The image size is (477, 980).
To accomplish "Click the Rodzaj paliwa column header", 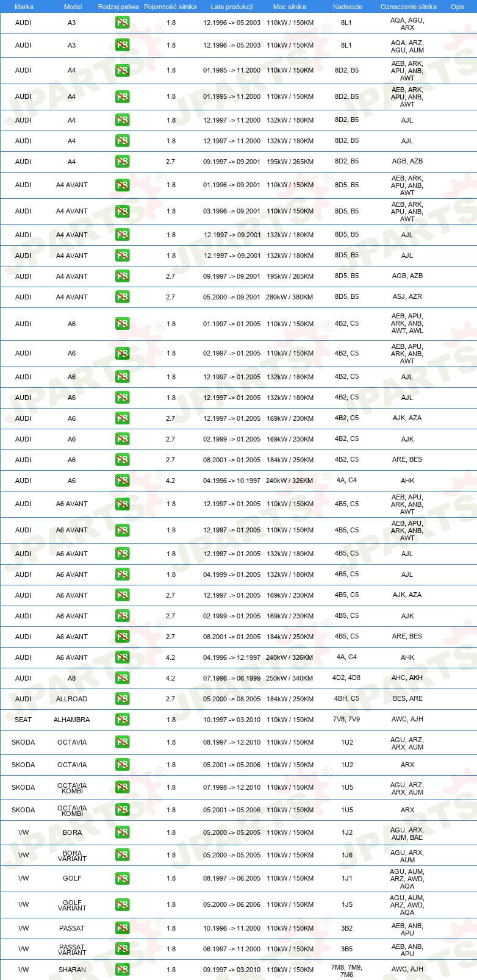I will 118,7.
